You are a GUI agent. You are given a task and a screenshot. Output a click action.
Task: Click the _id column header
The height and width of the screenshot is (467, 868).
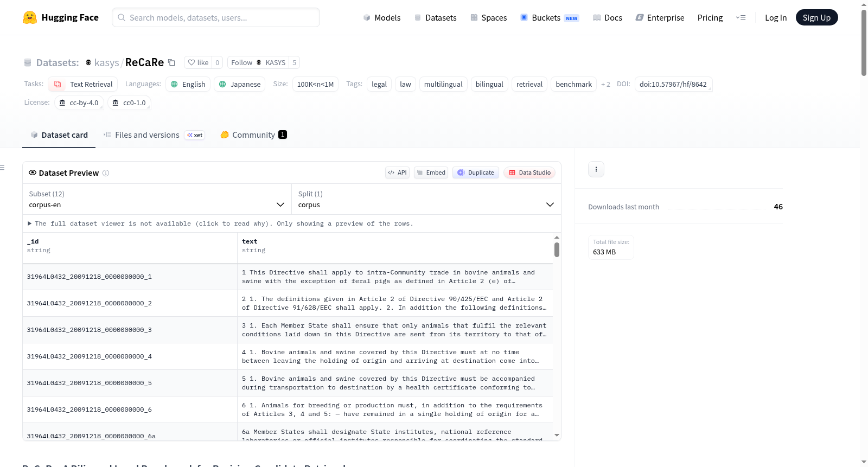[130, 248]
